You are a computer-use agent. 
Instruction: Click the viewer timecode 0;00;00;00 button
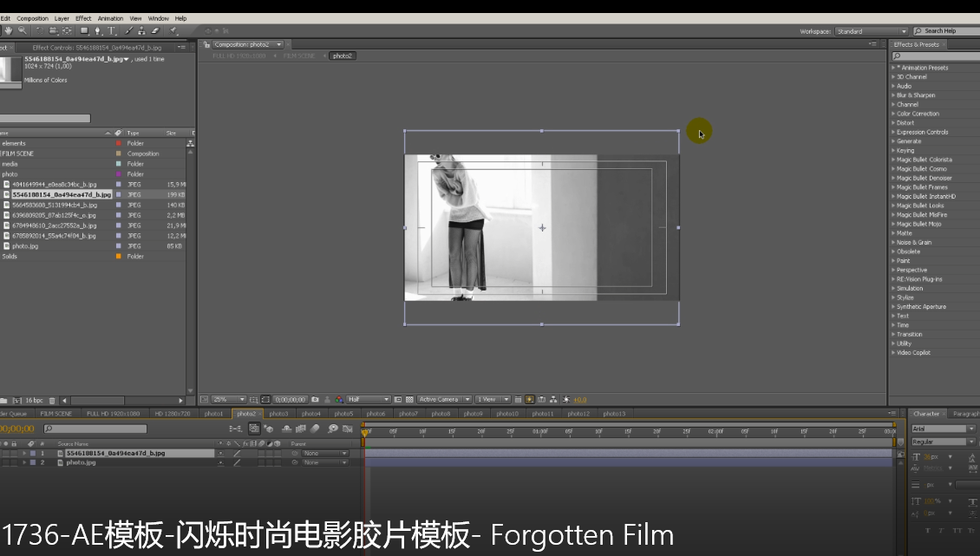[x=291, y=400]
